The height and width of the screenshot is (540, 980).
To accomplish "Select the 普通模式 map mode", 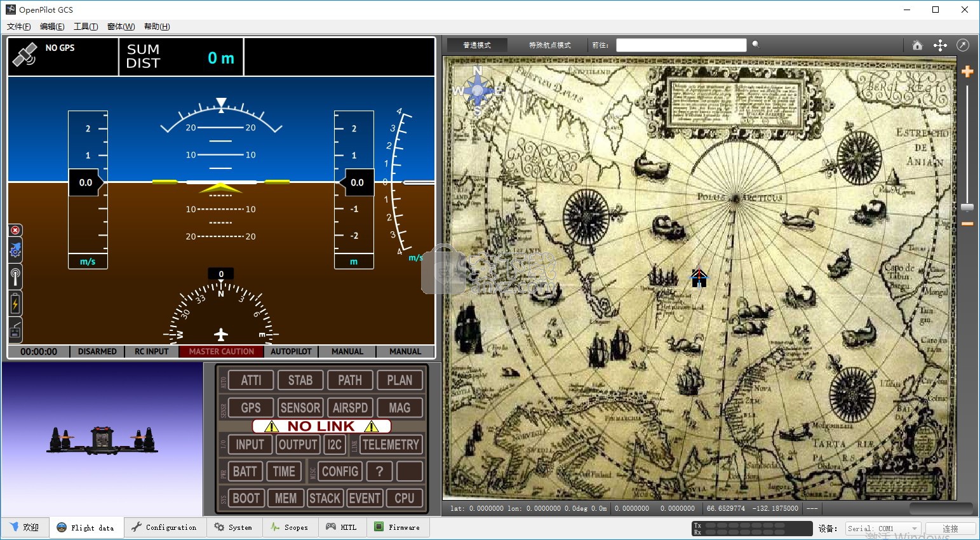I will (x=477, y=45).
